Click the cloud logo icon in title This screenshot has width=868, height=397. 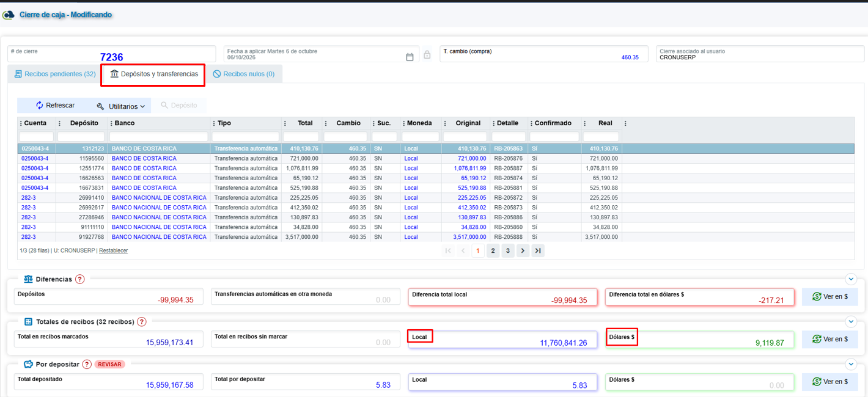pos(9,15)
